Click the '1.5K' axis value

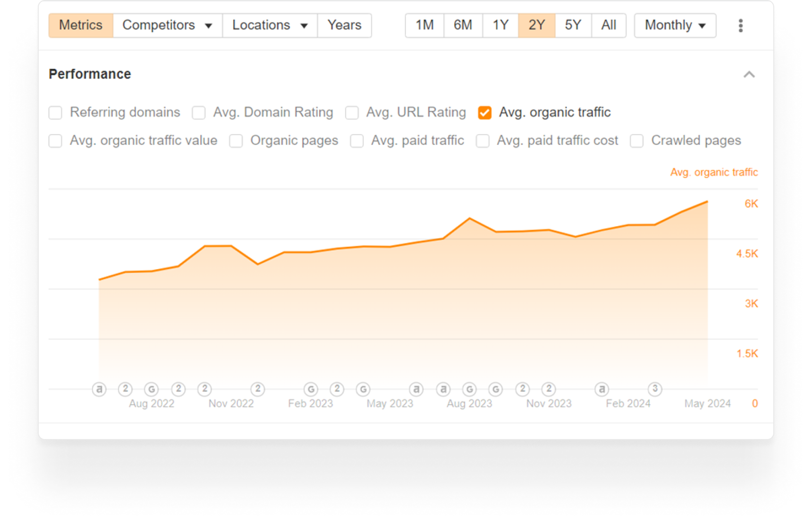(x=747, y=354)
